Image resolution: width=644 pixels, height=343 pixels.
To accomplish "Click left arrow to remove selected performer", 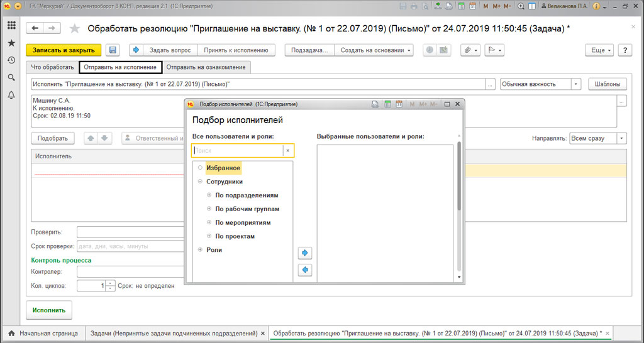I will click(305, 270).
